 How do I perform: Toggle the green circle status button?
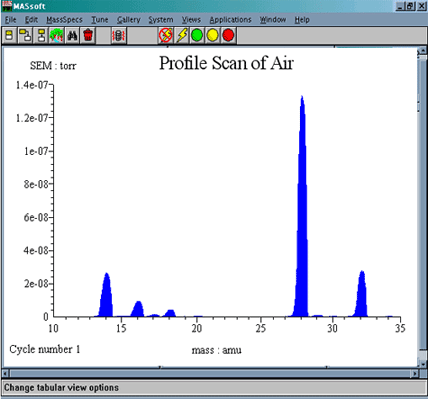point(197,35)
